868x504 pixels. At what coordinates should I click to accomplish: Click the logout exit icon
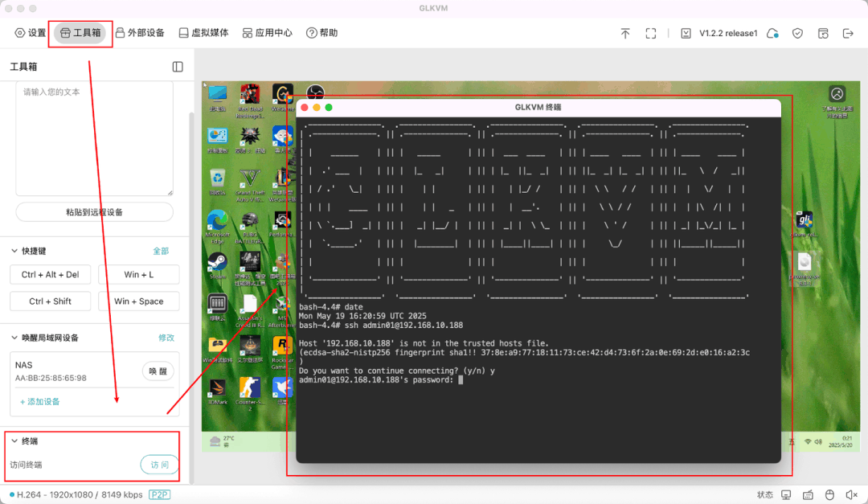tap(848, 33)
